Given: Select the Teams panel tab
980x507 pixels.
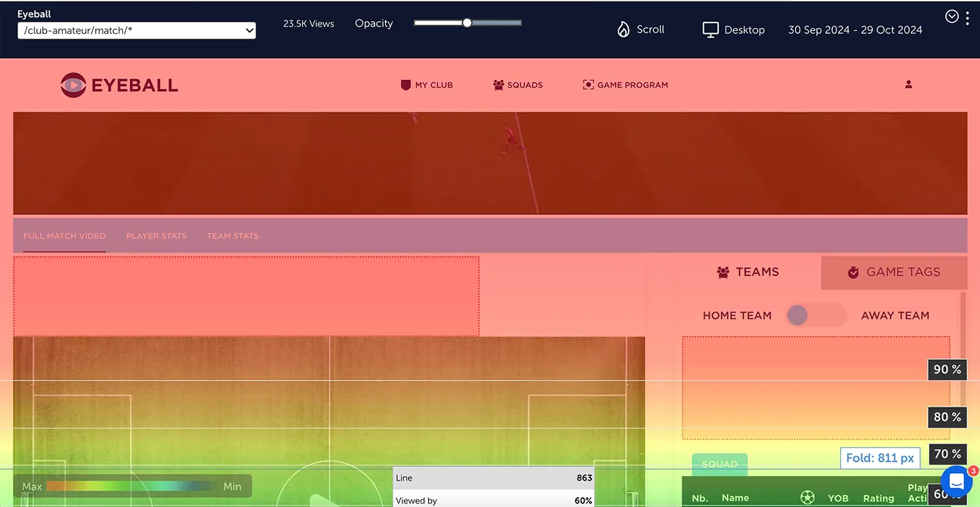Looking at the screenshot, I should coord(747,272).
